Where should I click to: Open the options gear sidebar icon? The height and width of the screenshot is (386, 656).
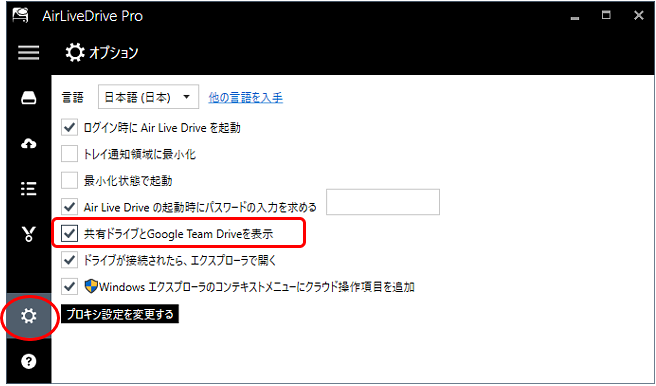tap(28, 316)
